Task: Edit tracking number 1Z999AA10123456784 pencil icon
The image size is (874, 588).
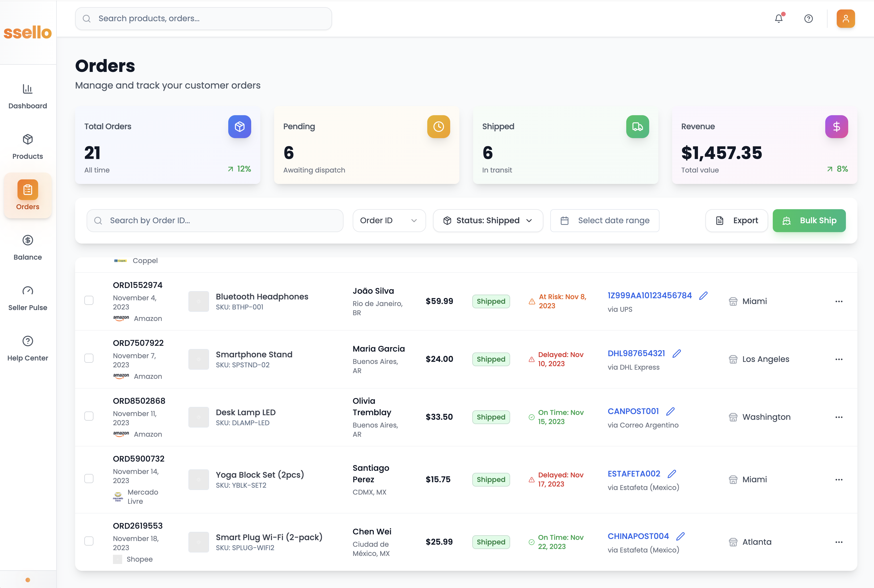Action: [703, 295]
